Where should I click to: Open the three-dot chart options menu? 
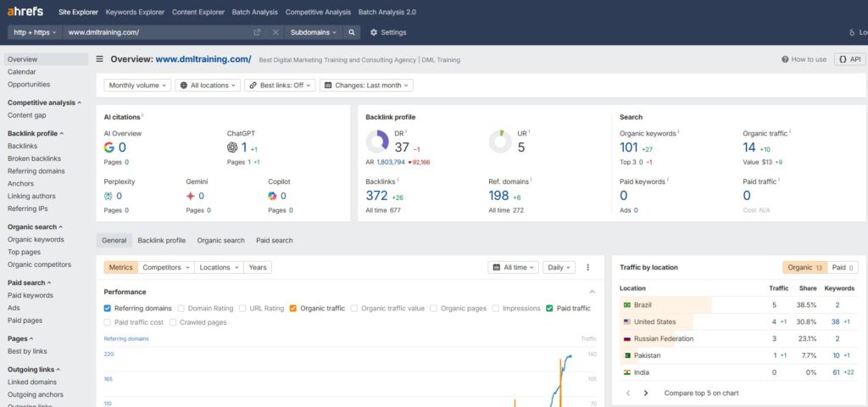(587, 267)
